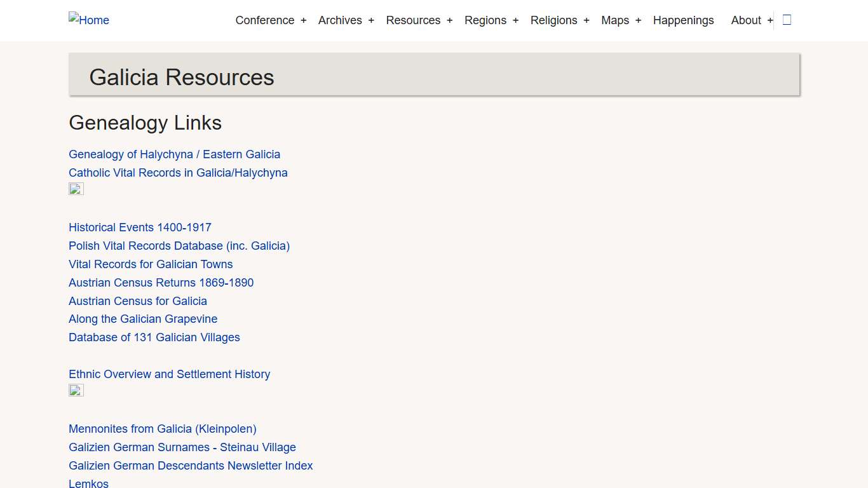Expand the Archives dropdown menu

[340, 20]
